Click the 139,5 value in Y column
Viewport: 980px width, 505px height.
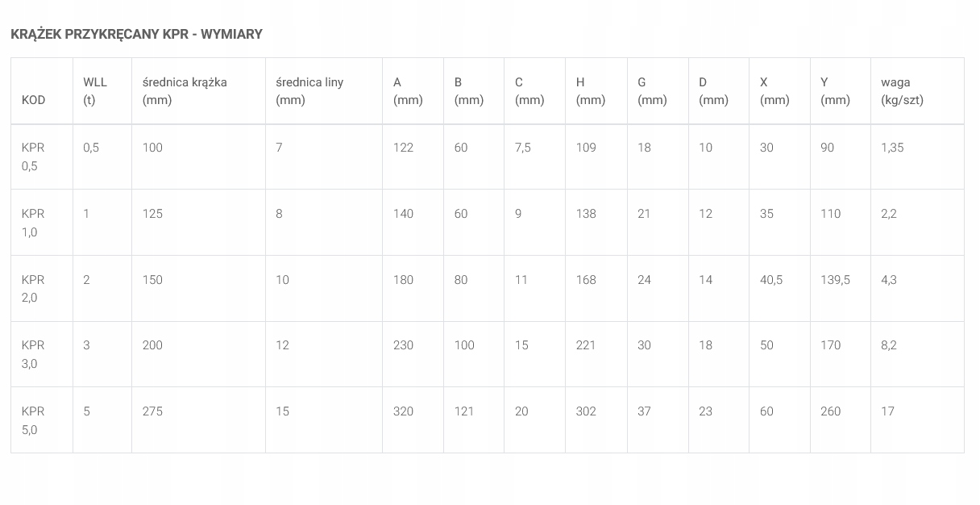click(835, 280)
